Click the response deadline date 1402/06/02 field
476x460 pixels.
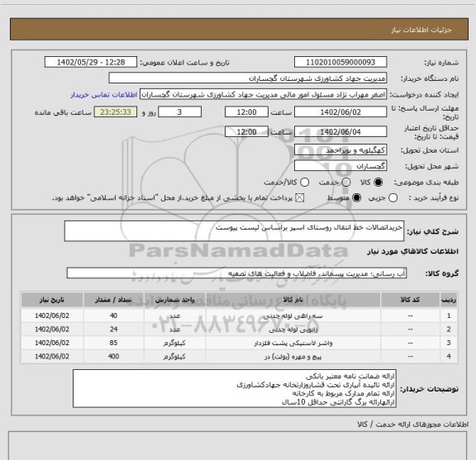(340, 112)
